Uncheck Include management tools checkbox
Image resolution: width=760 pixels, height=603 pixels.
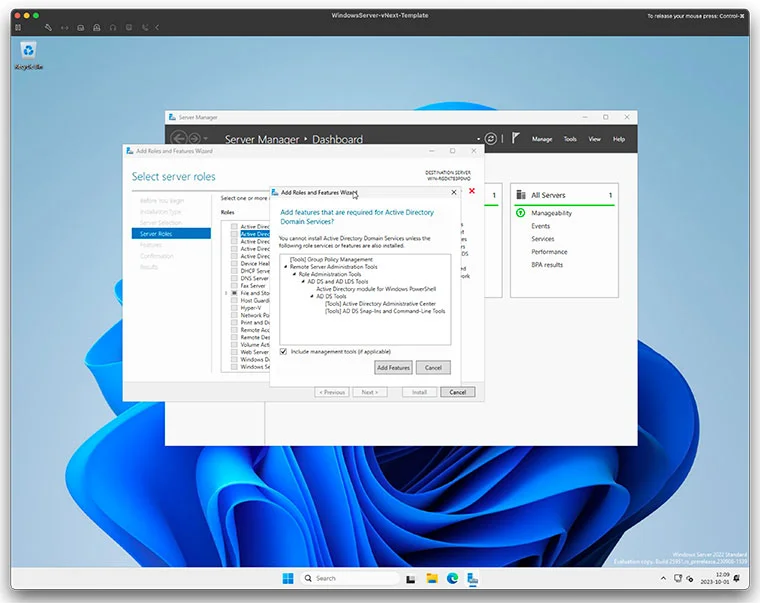point(284,352)
